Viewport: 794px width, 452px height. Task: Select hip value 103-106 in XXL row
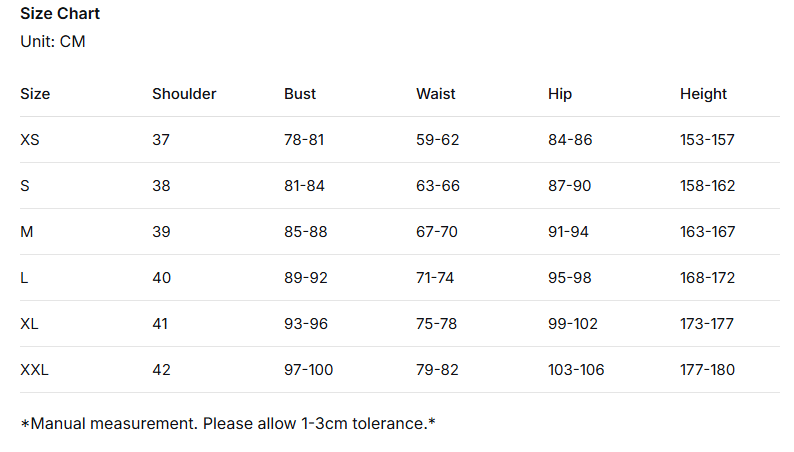(x=576, y=370)
